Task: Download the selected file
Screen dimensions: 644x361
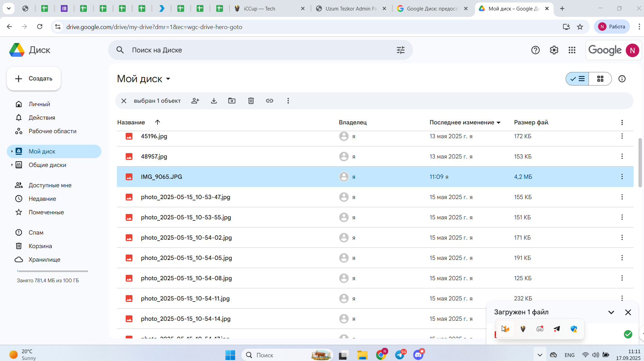Action: 214,101
